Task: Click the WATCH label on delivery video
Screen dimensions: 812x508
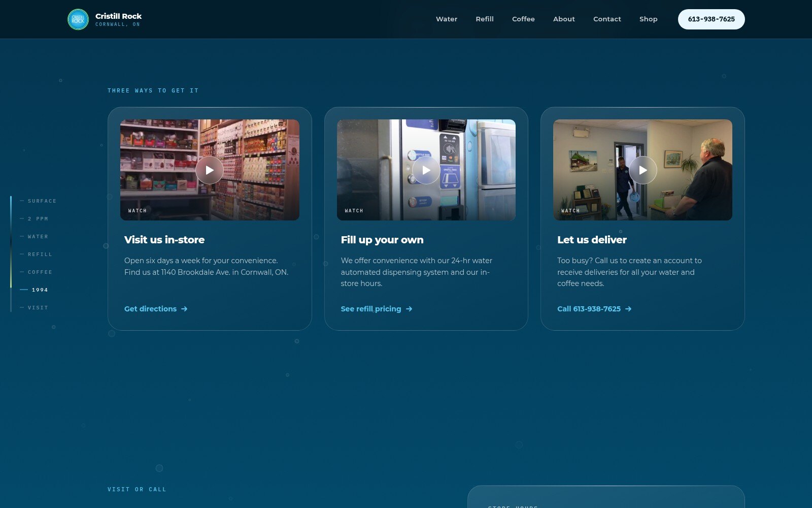Action: [570, 211]
